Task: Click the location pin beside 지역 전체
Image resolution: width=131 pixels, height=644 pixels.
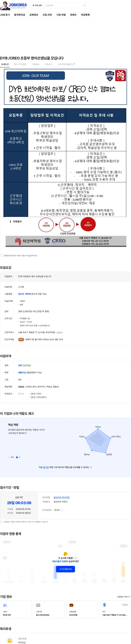Action: 33,5
